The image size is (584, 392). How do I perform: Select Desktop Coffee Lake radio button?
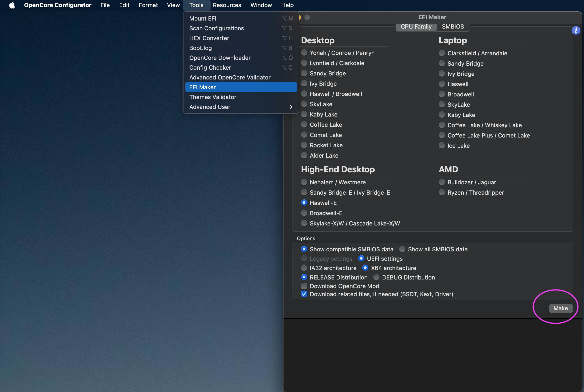click(x=304, y=124)
